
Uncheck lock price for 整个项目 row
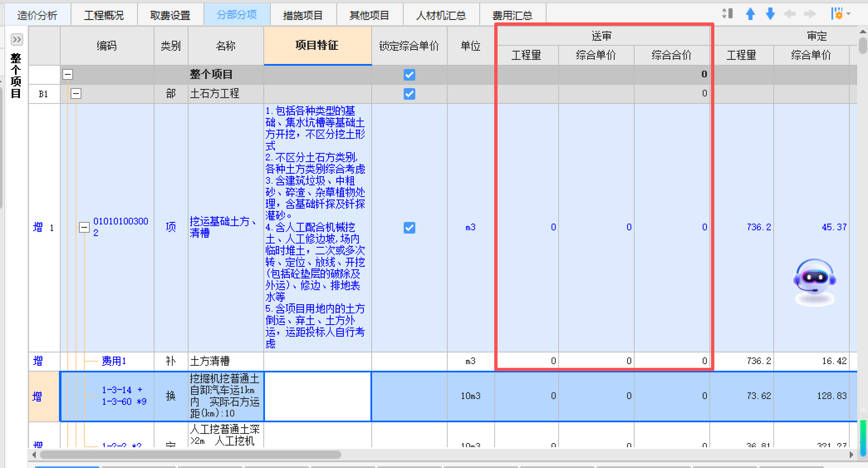(409, 75)
